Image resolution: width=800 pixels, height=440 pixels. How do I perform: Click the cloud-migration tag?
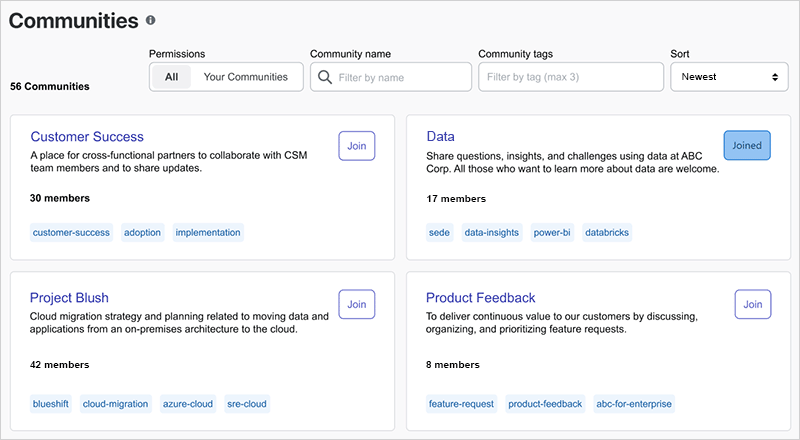tap(115, 404)
